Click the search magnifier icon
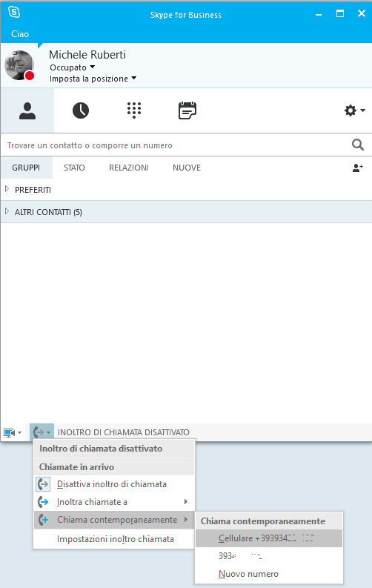 click(x=358, y=145)
